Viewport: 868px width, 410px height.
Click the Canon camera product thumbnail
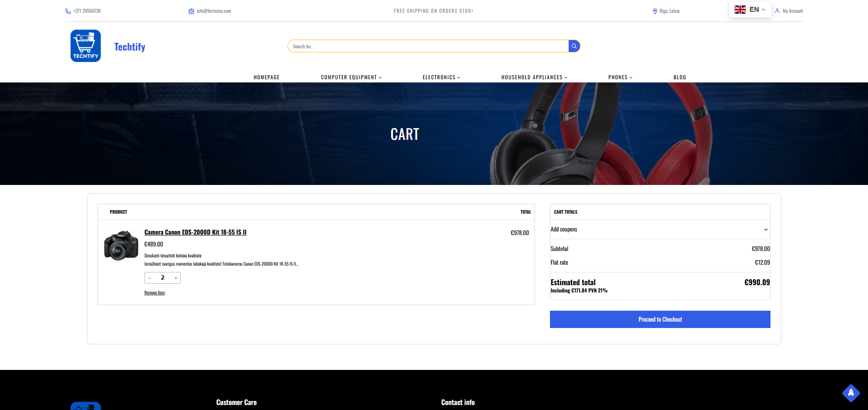click(121, 246)
